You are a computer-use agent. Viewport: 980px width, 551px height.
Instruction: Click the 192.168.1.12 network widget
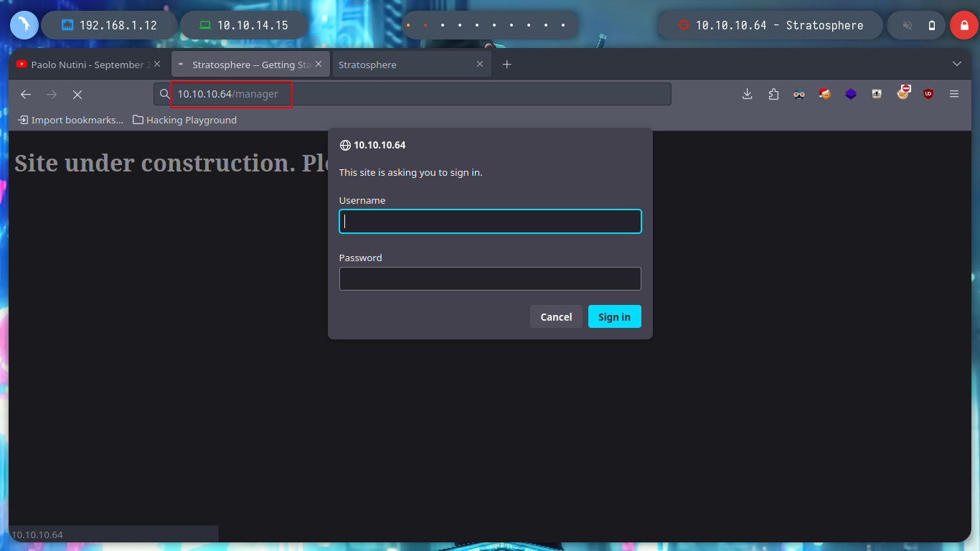click(x=109, y=25)
